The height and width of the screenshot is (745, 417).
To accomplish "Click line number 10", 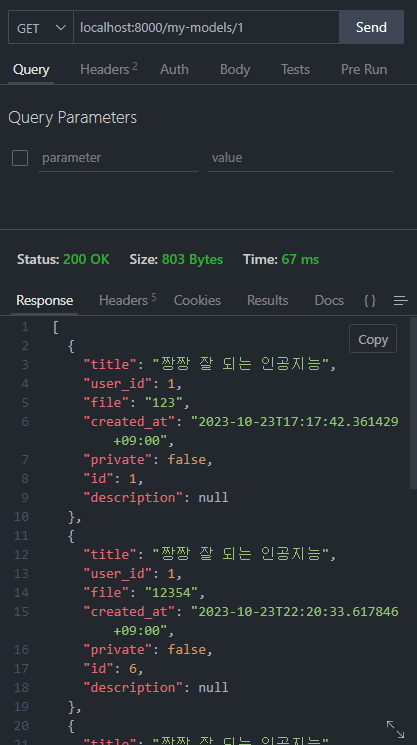I will [21, 516].
